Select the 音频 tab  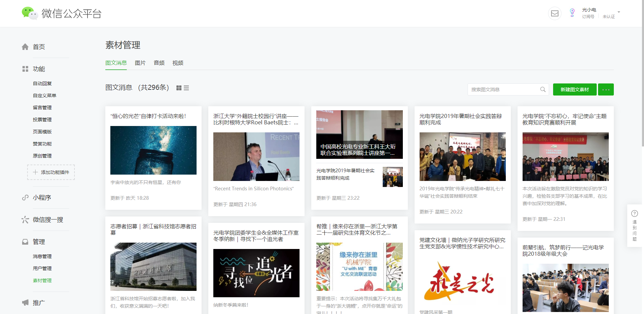tap(159, 63)
